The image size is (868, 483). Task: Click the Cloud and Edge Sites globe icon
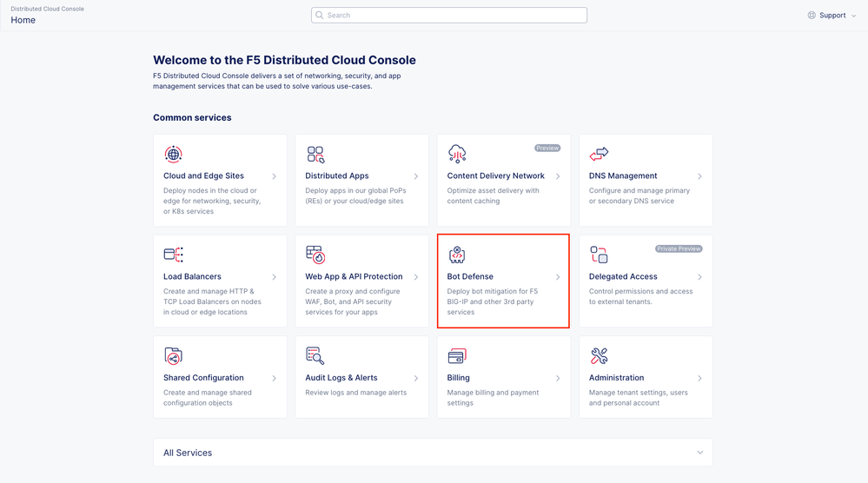tap(174, 155)
